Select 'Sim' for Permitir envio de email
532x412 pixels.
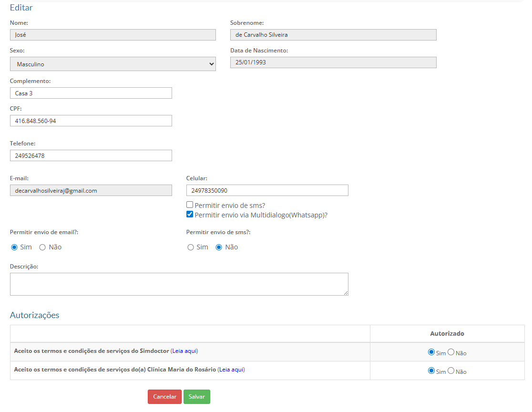[14, 247]
